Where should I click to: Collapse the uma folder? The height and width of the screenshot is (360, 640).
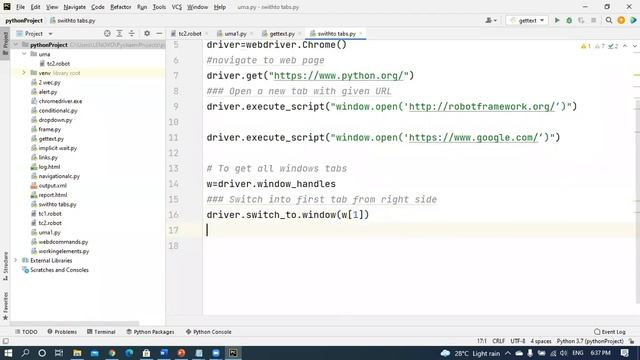[x=24, y=54]
